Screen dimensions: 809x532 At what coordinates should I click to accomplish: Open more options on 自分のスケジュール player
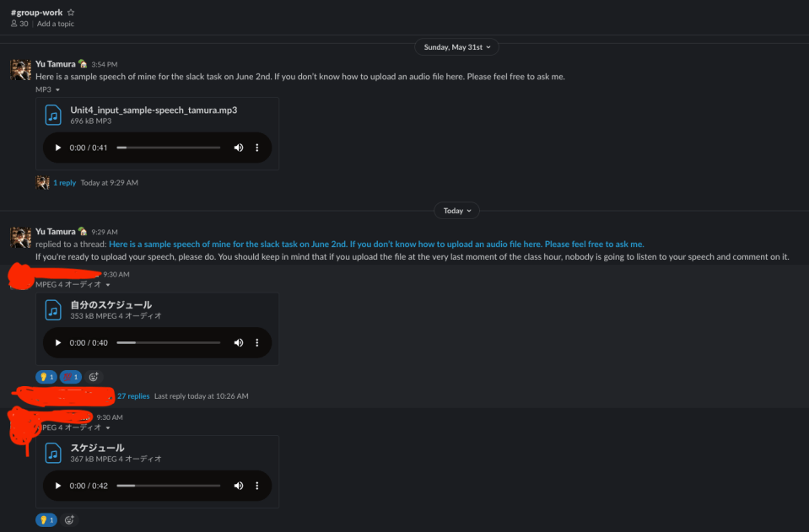click(x=257, y=343)
